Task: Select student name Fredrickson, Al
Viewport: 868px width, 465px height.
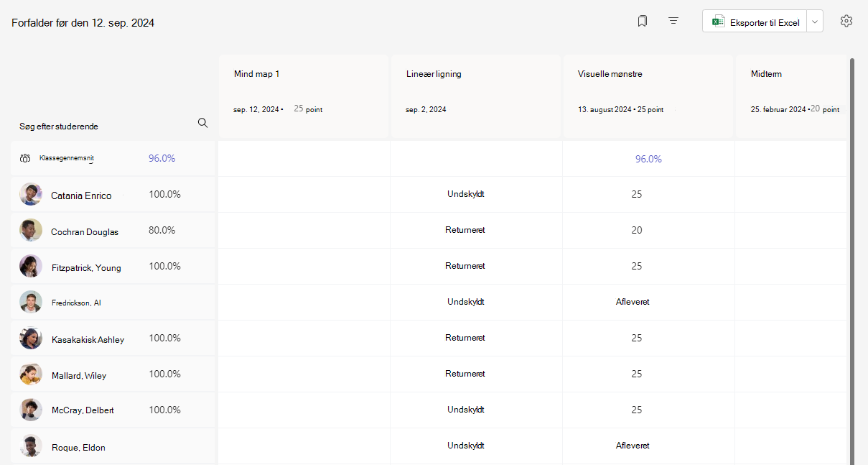Action: pyautogui.click(x=76, y=303)
